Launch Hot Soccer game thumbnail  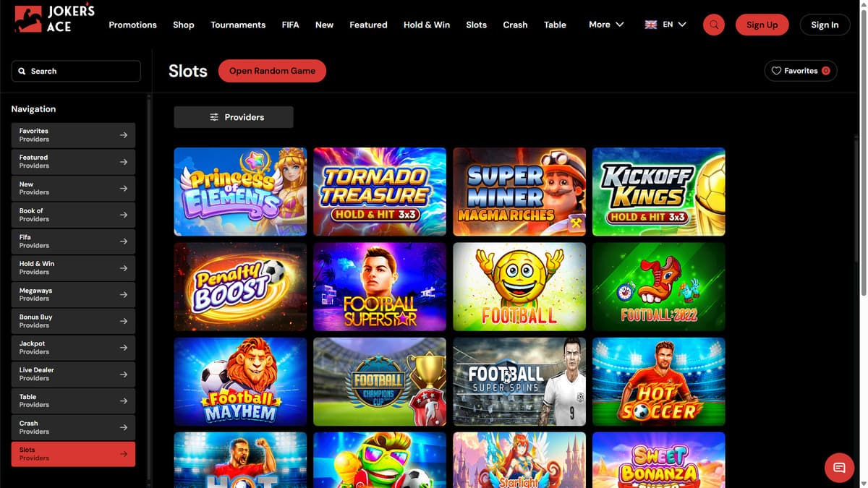click(x=659, y=382)
